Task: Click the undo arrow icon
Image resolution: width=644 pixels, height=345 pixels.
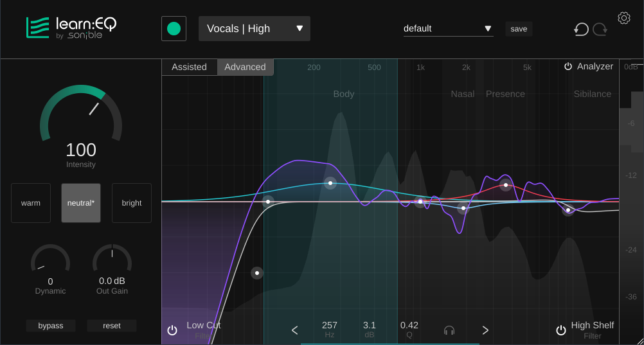Action: tap(581, 29)
